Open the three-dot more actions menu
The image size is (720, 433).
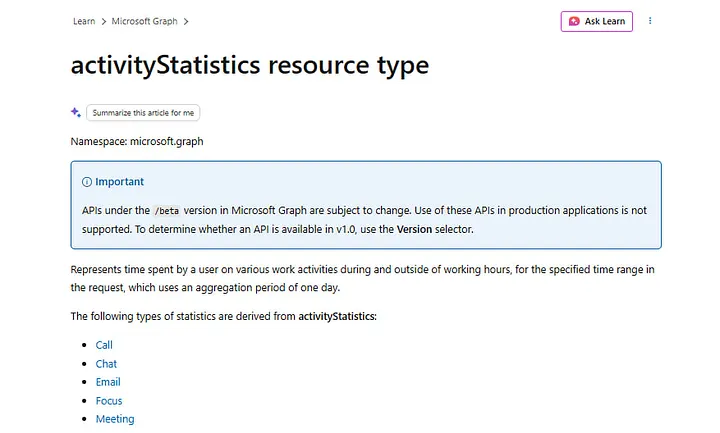(x=650, y=21)
